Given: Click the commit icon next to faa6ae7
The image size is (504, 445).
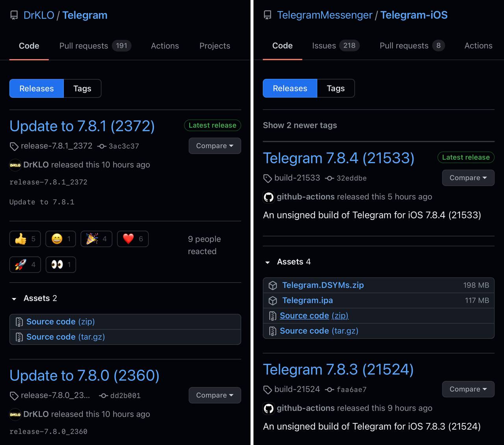Looking at the screenshot, I should tap(330, 389).
